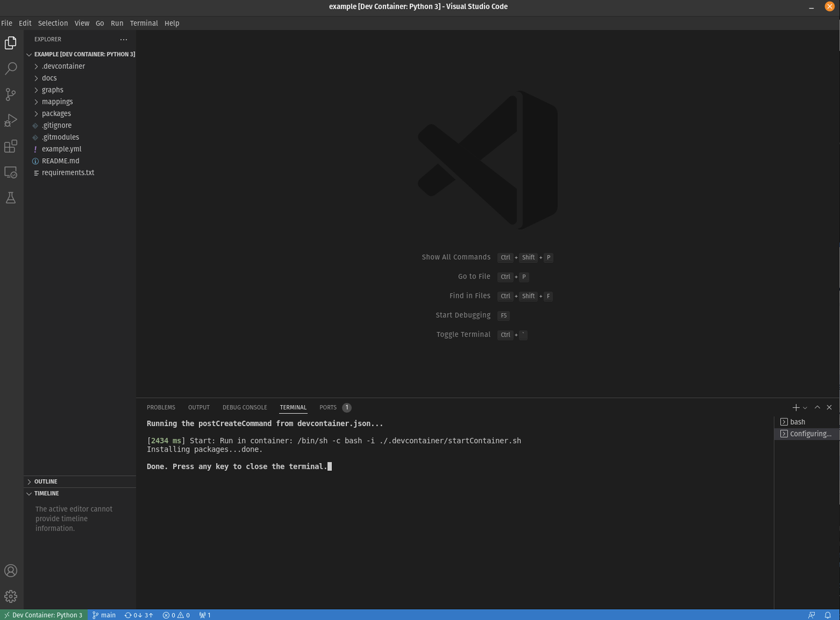Open the Extensions view
This screenshot has width=840, height=620.
point(10,146)
